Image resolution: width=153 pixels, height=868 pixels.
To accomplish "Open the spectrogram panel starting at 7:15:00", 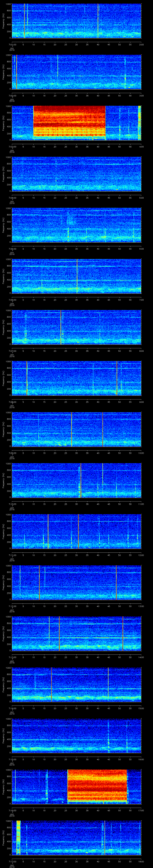I will 76,736.
